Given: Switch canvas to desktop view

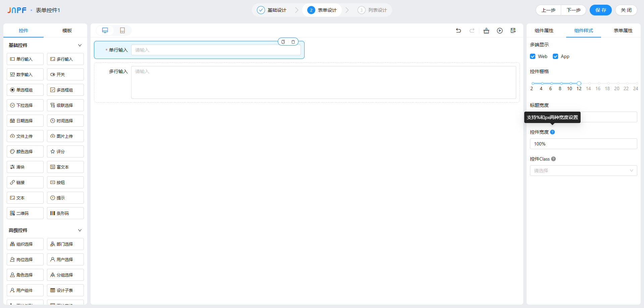Looking at the screenshot, I should click(x=105, y=30).
